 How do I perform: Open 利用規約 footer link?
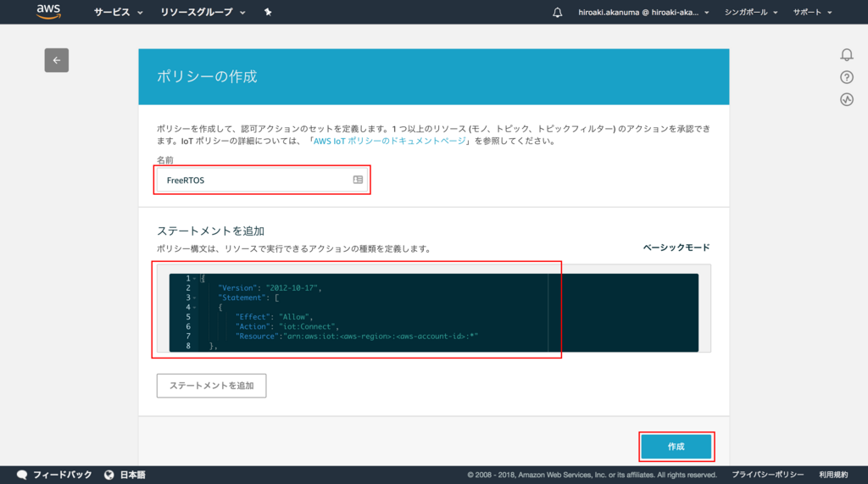[833, 475]
